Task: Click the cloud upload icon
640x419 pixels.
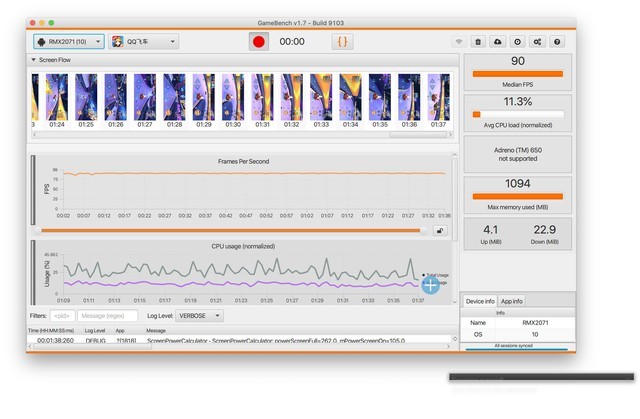Action: coord(498,42)
